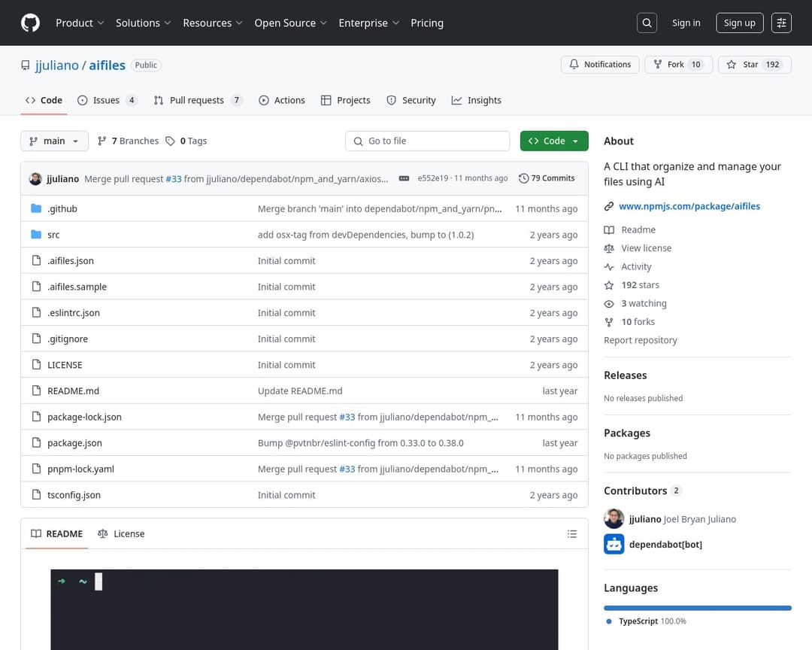Screen dimensions: 812x650
Task: Open the Projects tab
Action: 345,101
